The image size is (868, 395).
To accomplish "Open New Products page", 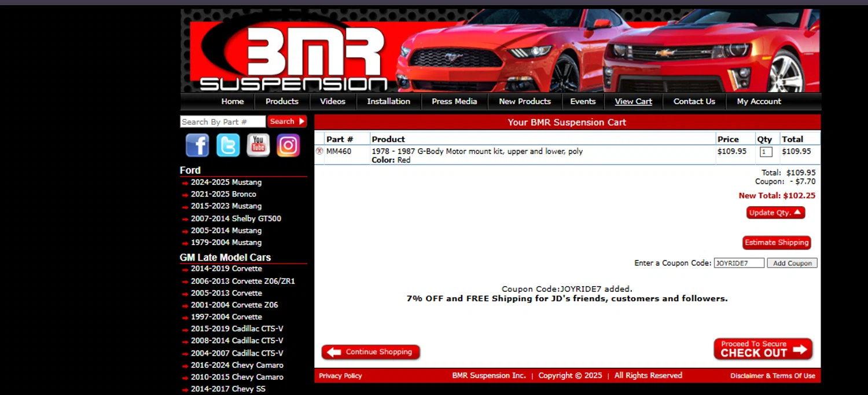I will point(525,101).
